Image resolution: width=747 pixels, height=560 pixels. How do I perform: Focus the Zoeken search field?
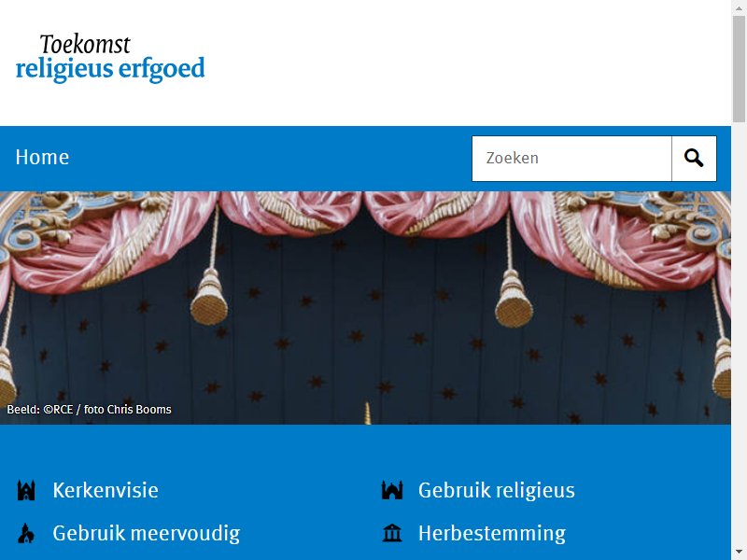click(571, 159)
